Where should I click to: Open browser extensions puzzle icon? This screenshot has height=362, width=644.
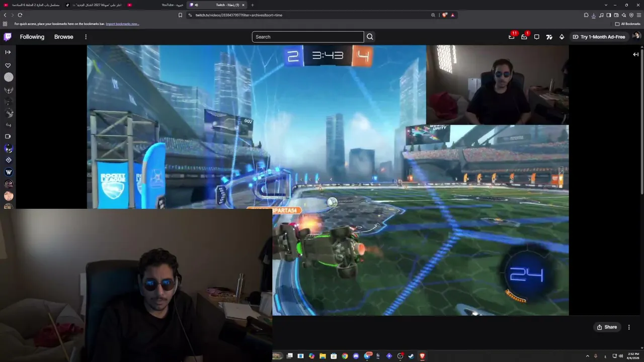586,15
